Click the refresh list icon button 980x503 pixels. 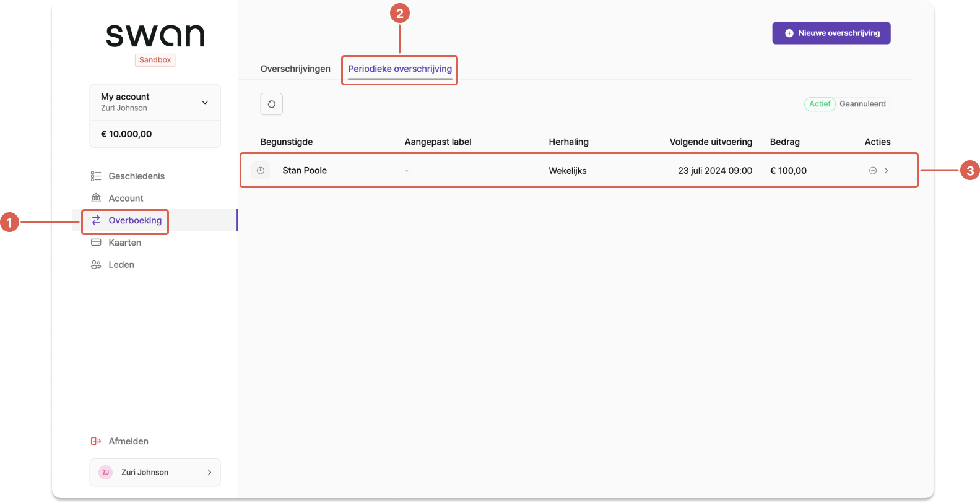point(271,104)
